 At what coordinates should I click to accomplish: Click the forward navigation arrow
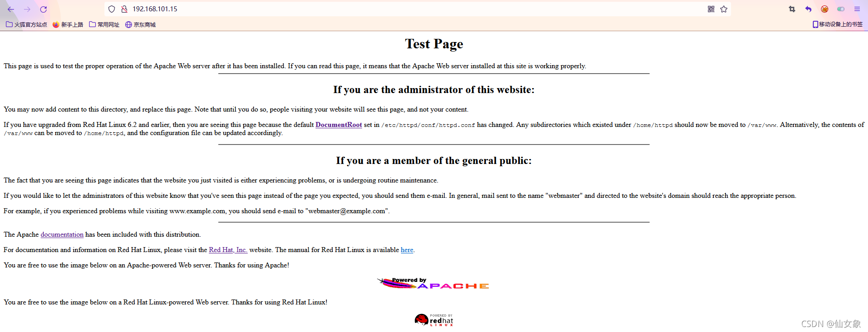pyautogui.click(x=27, y=9)
